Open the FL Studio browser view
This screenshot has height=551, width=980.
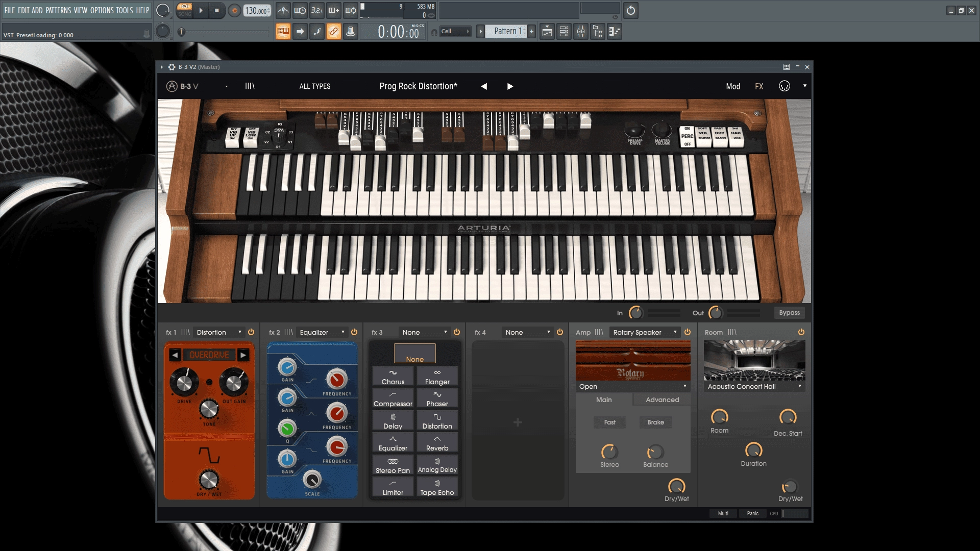598,32
